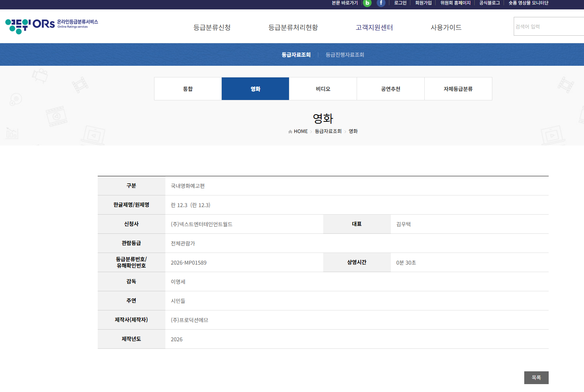Viewport: 584px width, 392px height.
Task: Open the 사용가이드 menu
Action: (446, 27)
